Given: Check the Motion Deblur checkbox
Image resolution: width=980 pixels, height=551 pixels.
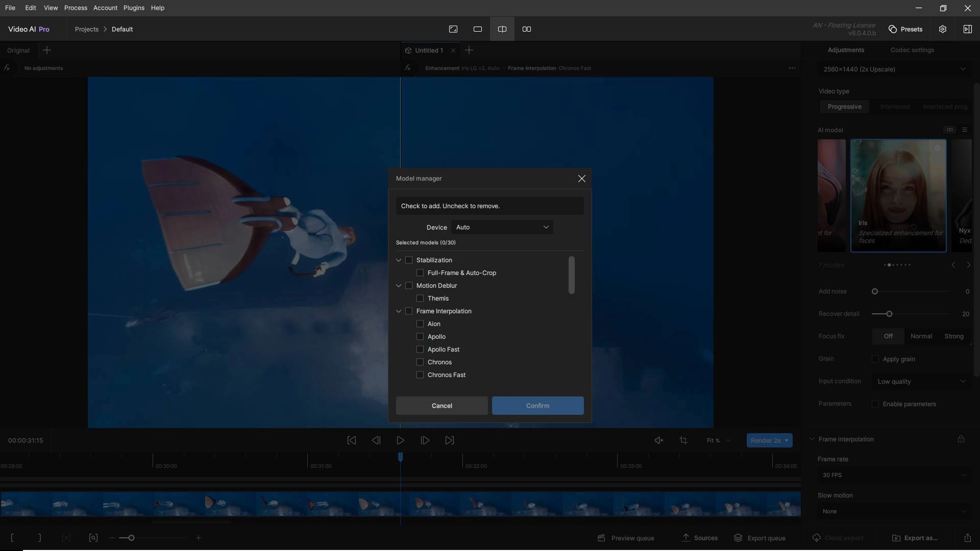Looking at the screenshot, I should pos(409,286).
